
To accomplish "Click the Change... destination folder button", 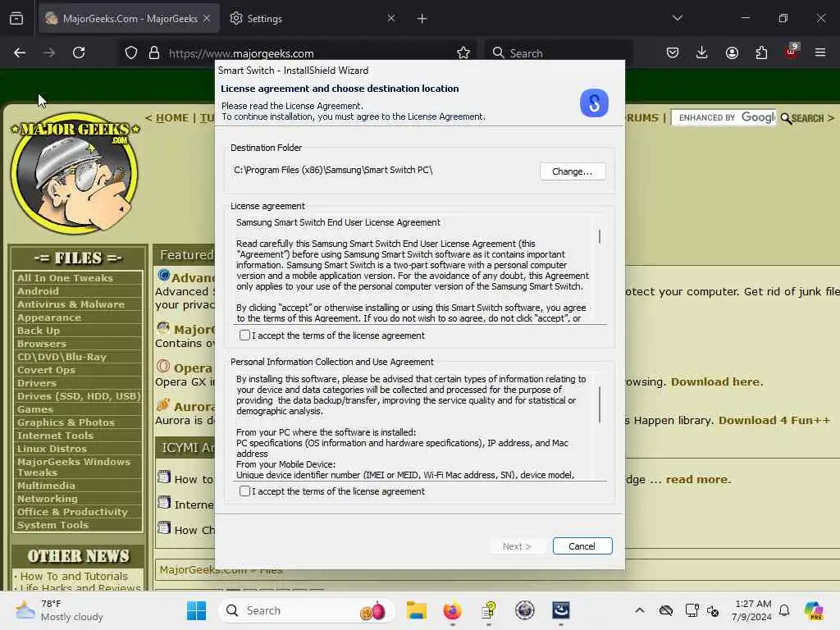I will pyautogui.click(x=572, y=171).
